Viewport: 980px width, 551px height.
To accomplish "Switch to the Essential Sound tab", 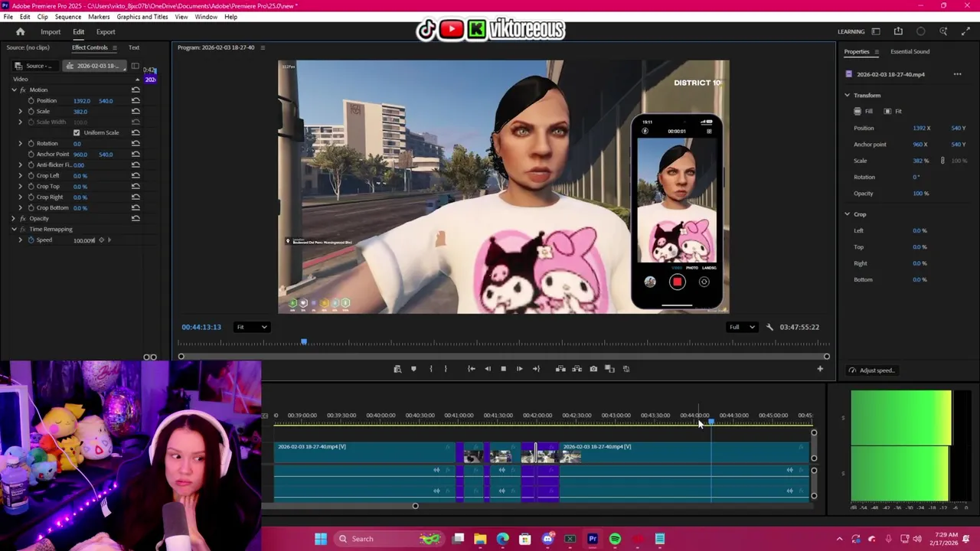I will click(910, 51).
